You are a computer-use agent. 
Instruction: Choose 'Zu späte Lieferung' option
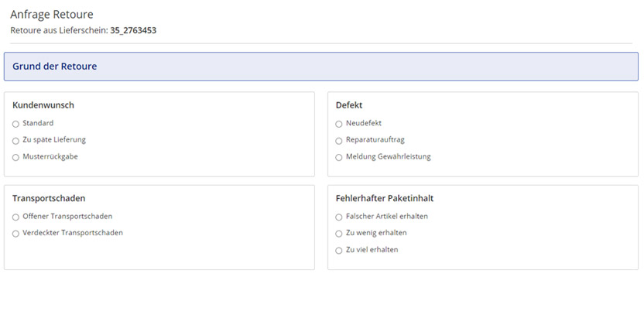point(15,141)
